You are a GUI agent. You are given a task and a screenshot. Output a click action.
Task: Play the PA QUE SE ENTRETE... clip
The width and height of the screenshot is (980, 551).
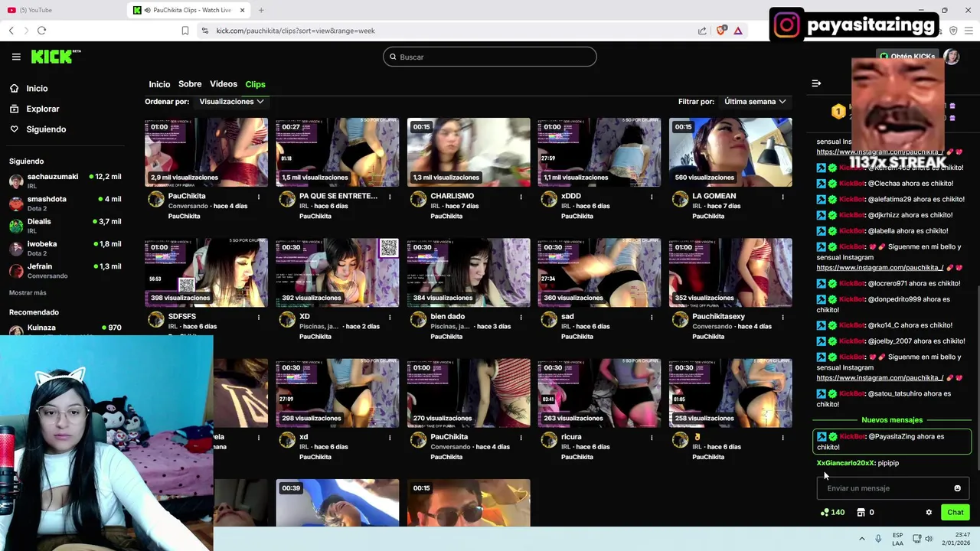point(338,152)
